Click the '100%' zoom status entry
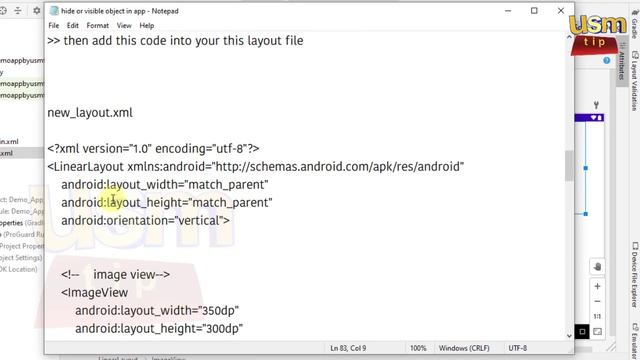Viewport: 640px width, 360px height. (x=418, y=348)
